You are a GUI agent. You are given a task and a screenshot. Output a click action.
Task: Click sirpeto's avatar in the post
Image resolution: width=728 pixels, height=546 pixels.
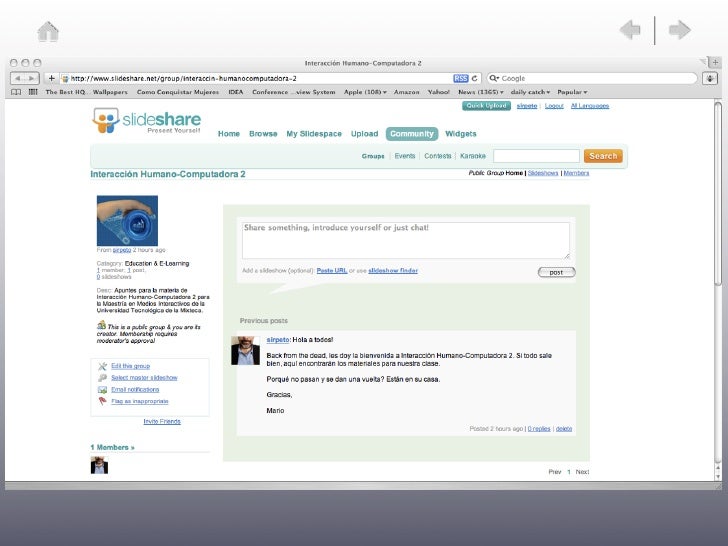[x=245, y=351]
